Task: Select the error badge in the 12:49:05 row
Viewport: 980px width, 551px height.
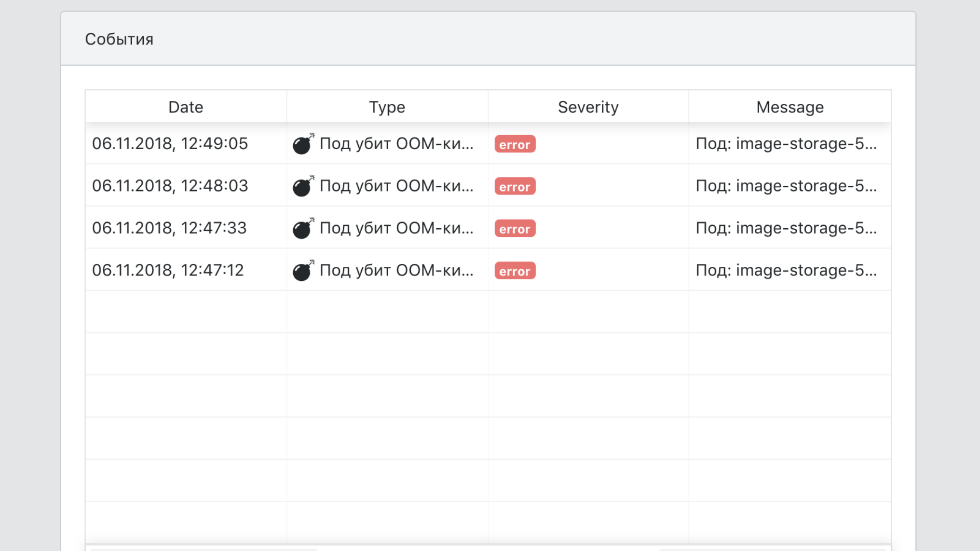Action: tap(515, 144)
